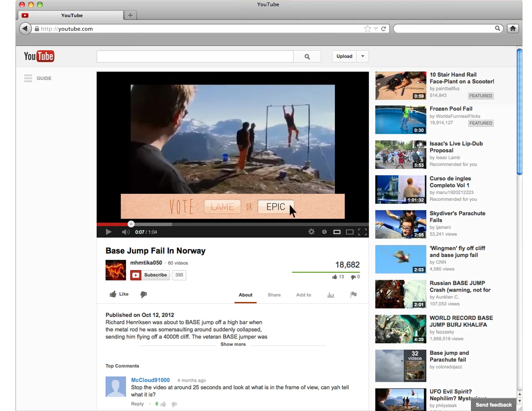Switch to small player size icon

(x=337, y=232)
